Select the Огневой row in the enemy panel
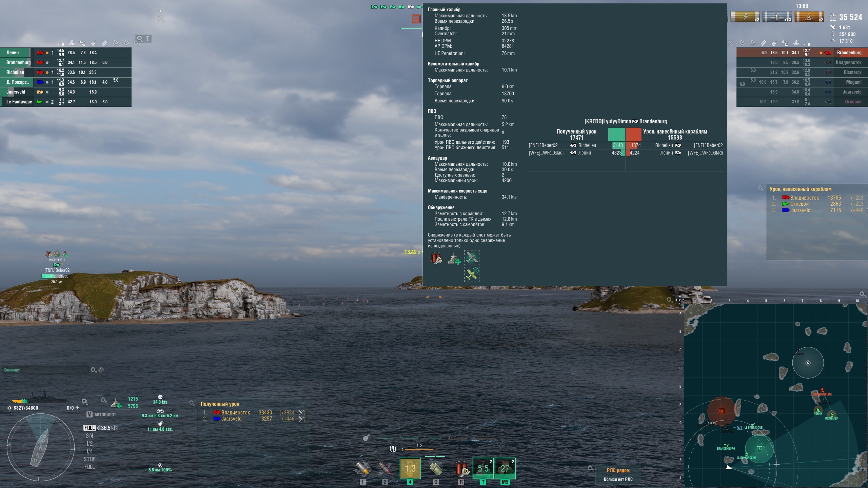This screenshot has height=488, width=868. coord(802,102)
